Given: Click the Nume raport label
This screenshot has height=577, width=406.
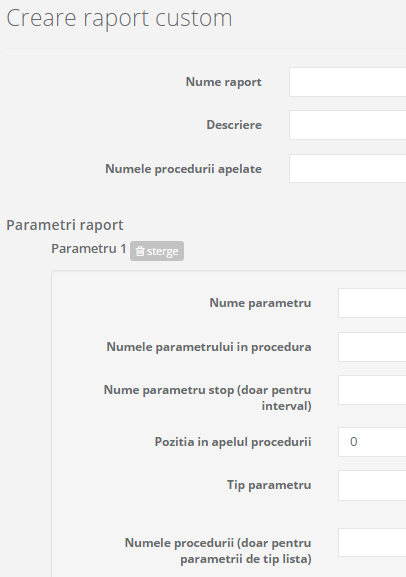Looking at the screenshot, I should [223, 82].
